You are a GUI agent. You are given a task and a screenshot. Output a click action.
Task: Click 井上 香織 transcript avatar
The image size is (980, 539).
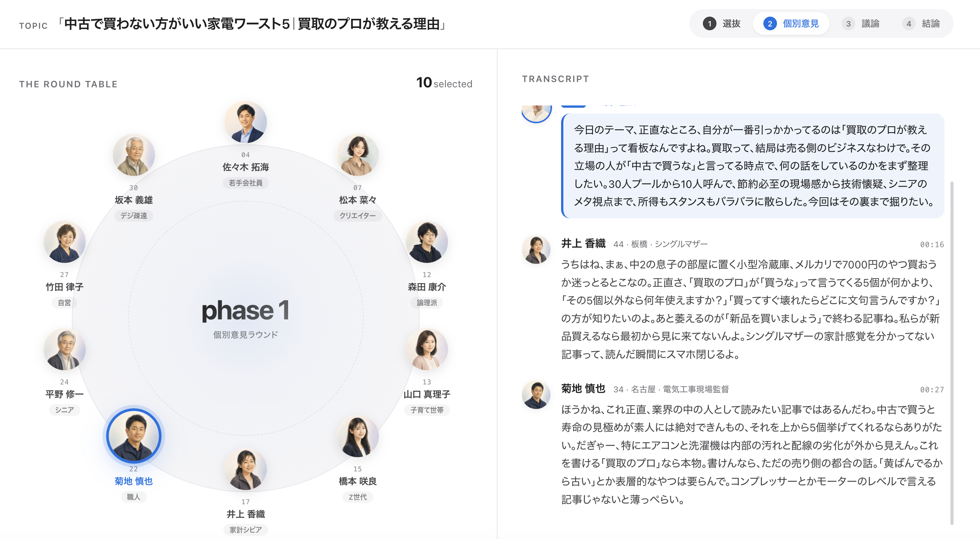(x=536, y=249)
